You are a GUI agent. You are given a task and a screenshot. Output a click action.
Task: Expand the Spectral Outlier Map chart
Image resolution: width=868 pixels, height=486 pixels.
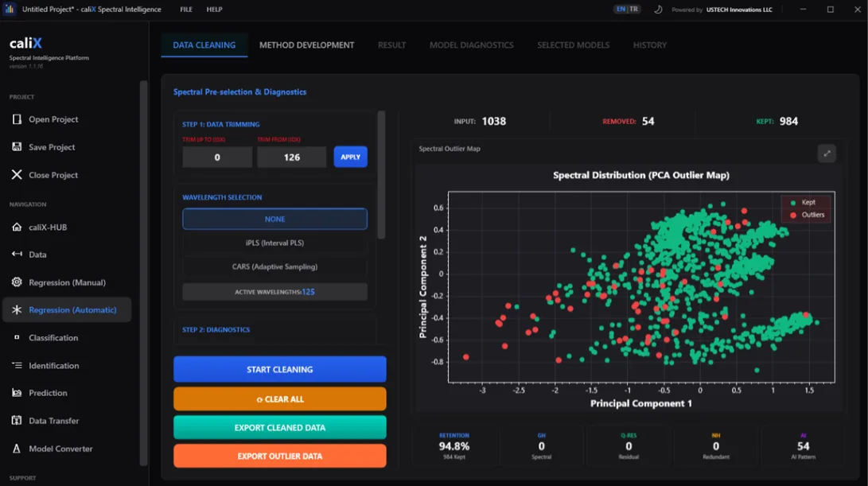[827, 154]
